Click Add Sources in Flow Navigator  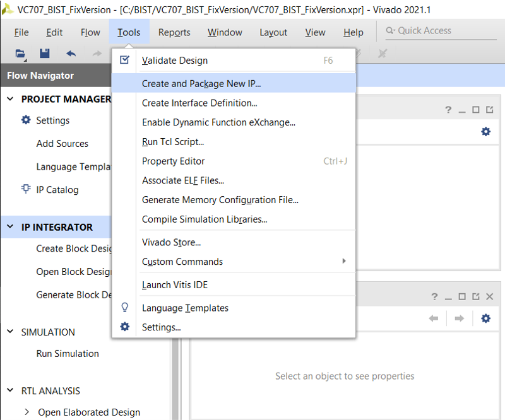click(62, 144)
